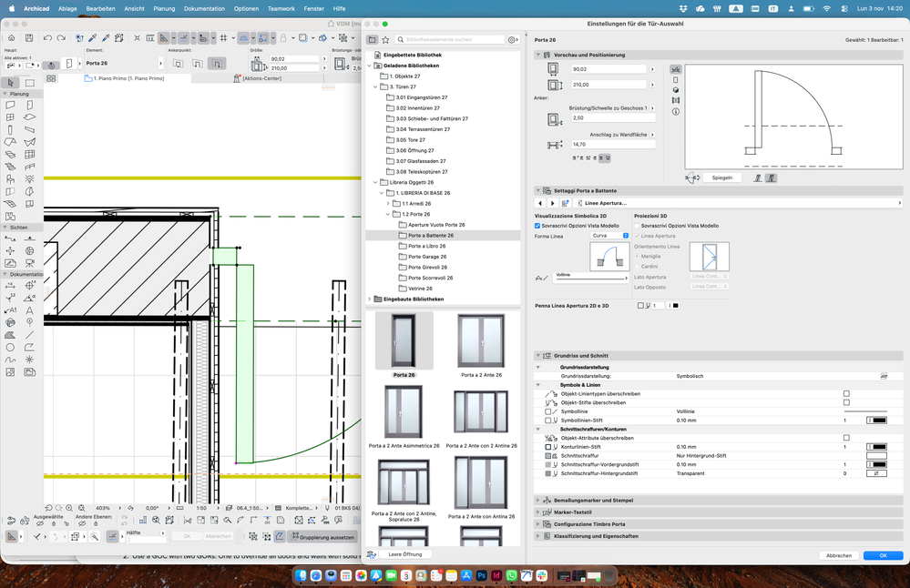Expand the Eingebaute Bibliotheken tree item

tap(370, 298)
